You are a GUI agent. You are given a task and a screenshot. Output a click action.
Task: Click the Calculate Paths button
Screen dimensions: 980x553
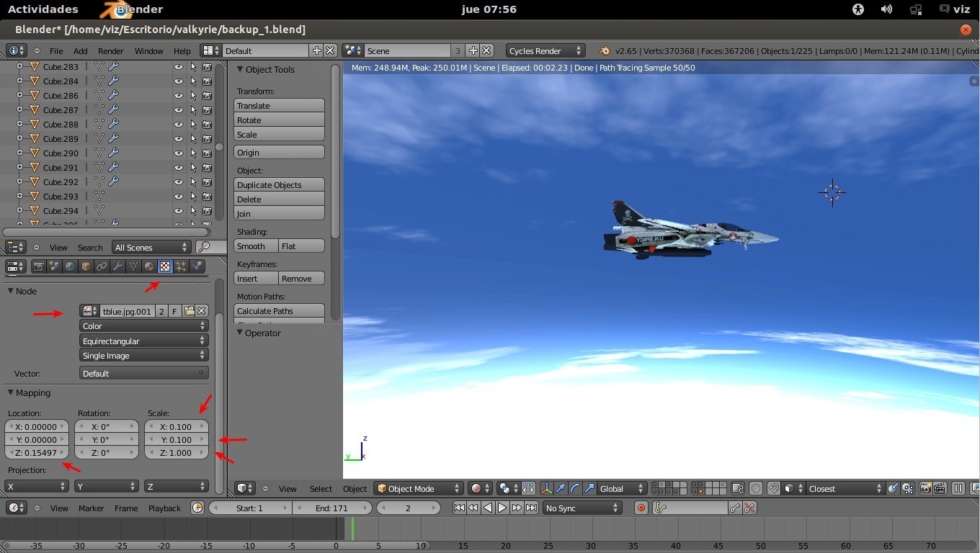pos(279,310)
